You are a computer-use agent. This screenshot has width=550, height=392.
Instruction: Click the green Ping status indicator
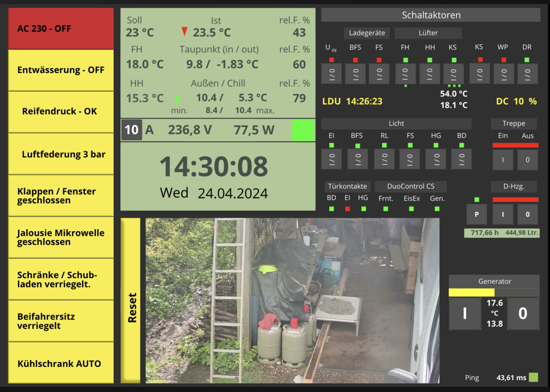(x=533, y=378)
